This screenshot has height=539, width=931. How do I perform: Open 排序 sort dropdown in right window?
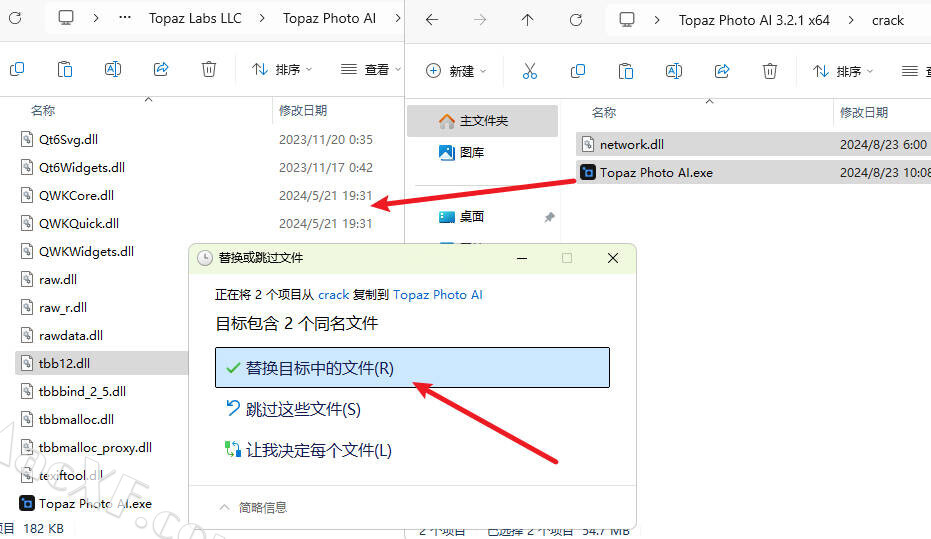click(x=843, y=71)
